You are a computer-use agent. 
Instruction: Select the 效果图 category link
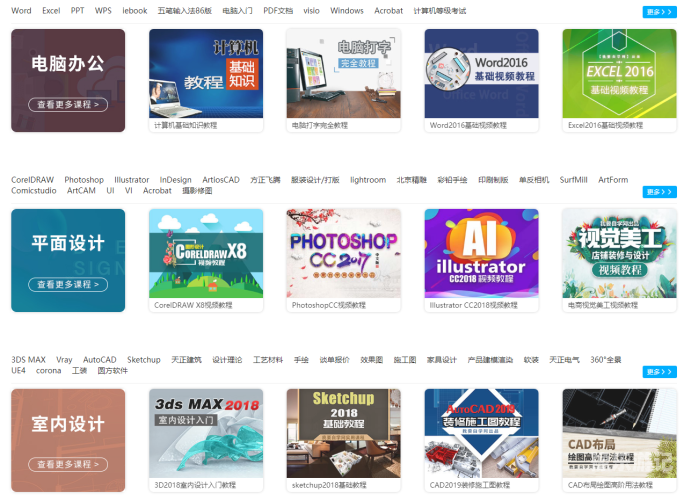(x=372, y=360)
